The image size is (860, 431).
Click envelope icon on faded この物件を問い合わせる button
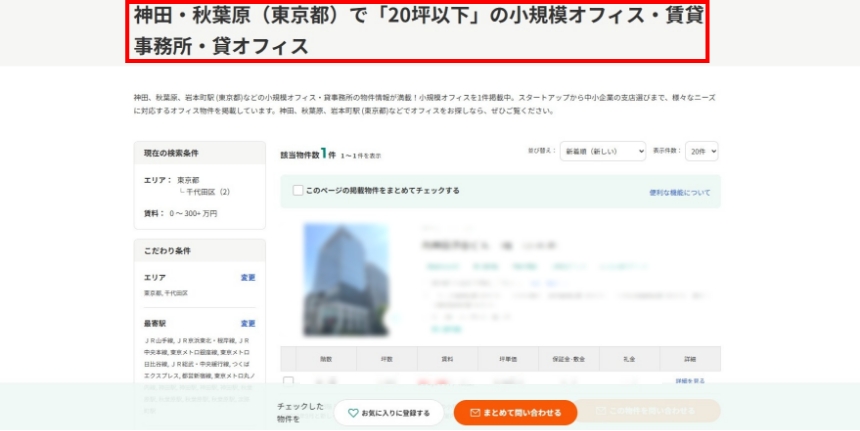click(601, 411)
